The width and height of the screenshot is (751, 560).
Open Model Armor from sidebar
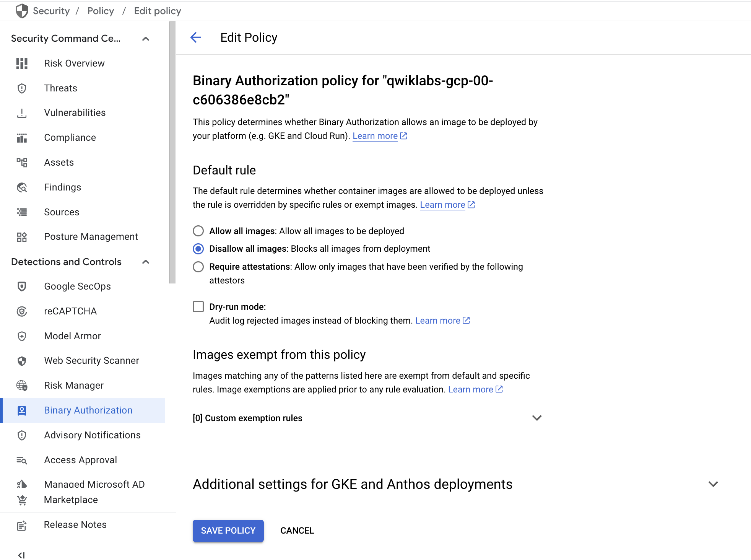tap(72, 336)
